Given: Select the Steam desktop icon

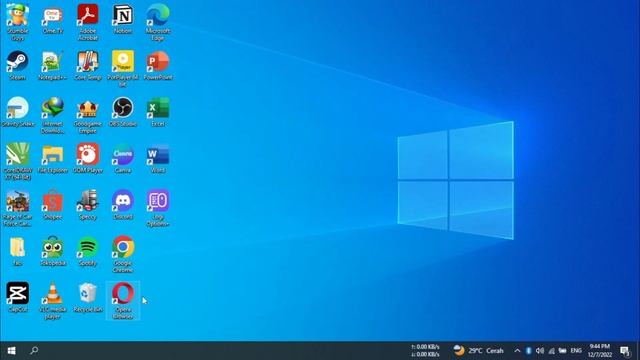Looking at the screenshot, I should tap(18, 65).
